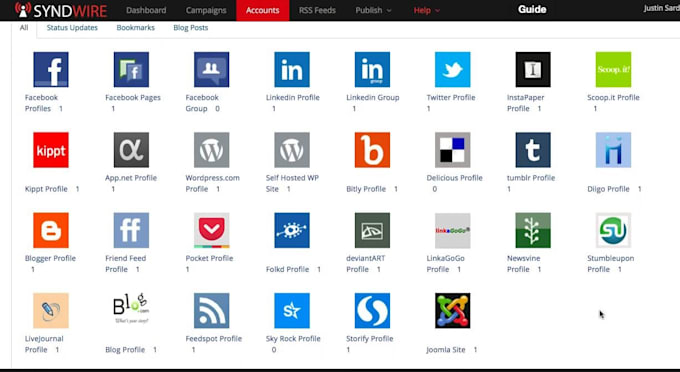
Task: Go to the Campaigns menu
Action: pos(206,10)
